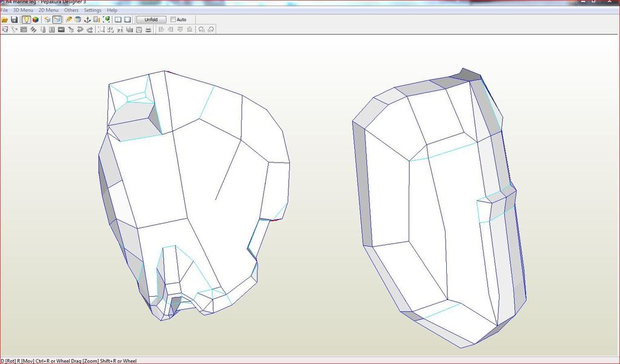Toggle the light bulb lighting icon

tap(27, 19)
